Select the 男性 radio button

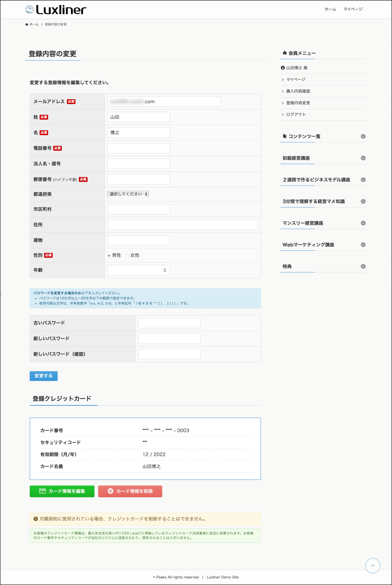click(109, 255)
